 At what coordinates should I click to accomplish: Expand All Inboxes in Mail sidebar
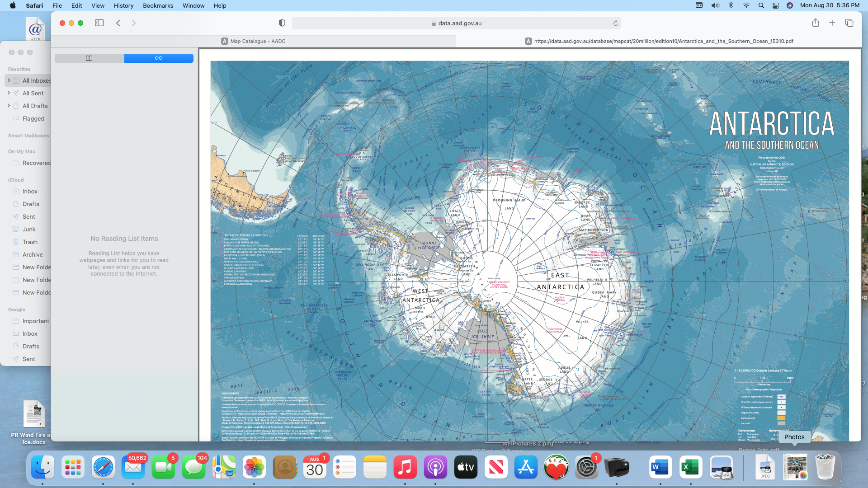(9, 80)
